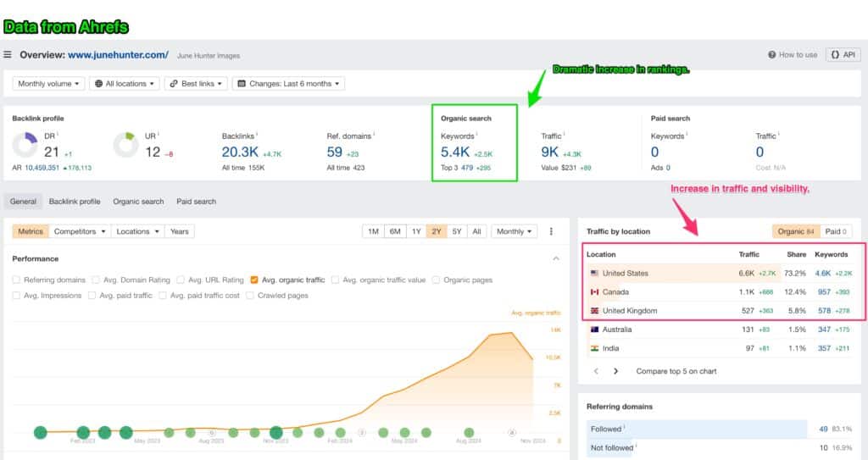The height and width of the screenshot is (460, 868).
Task: Switch to the Organic search tab
Action: point(138,202)
